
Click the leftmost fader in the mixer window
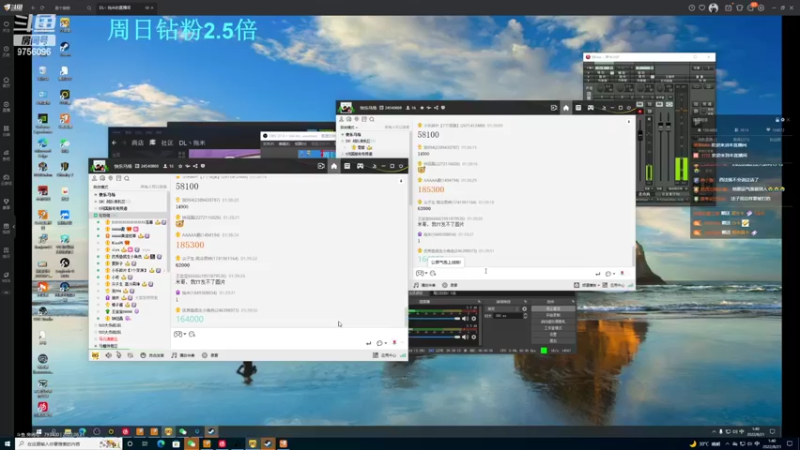click(x=641, y=135)
